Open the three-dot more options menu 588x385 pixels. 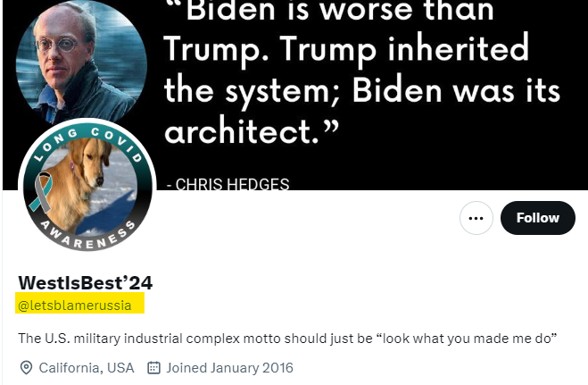(x=476, y=218)
